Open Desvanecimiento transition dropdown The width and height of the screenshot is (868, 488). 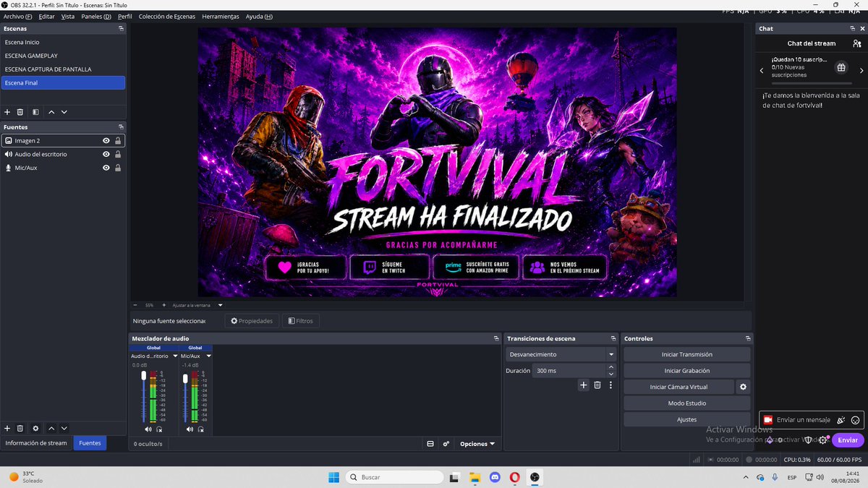pos(561,354)
